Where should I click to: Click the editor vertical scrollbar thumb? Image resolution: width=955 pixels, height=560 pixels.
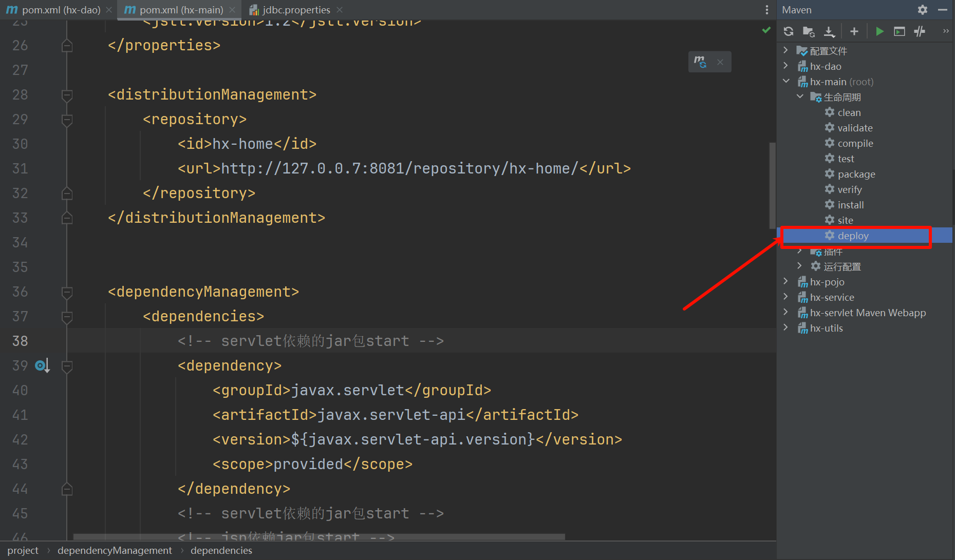772,185
